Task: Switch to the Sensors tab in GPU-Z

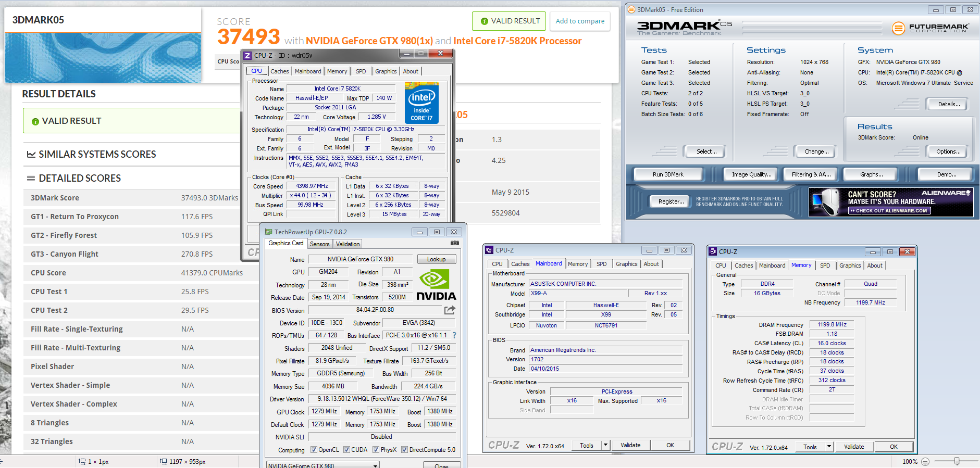Action: (319, 244)
